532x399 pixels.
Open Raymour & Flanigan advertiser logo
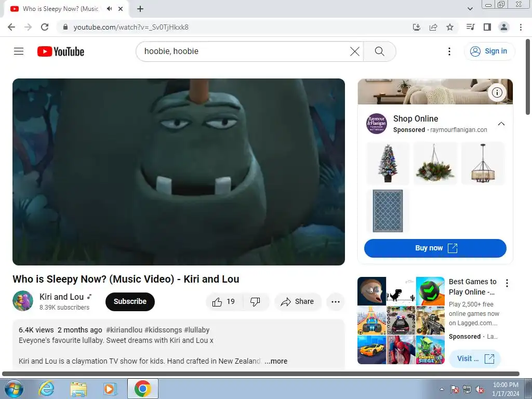coord(377,124)
